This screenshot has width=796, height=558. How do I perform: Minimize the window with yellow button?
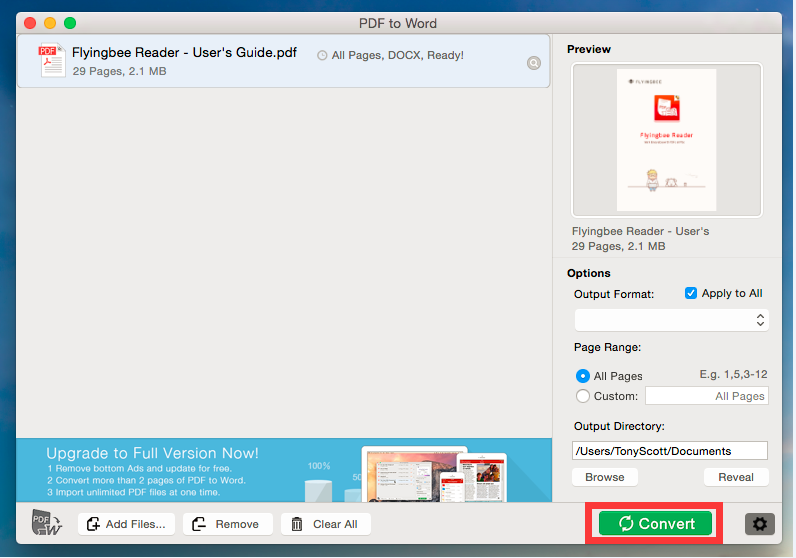50,23
